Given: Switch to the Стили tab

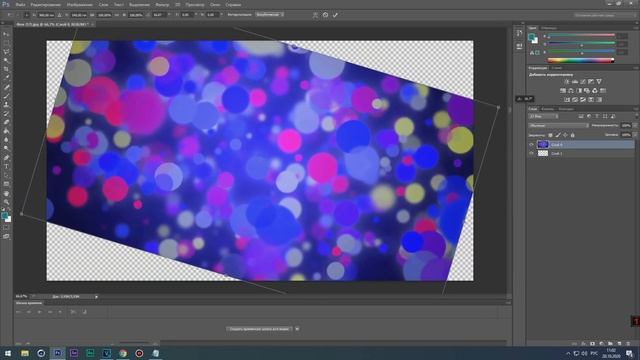Looking at the screenshot, I should (x=557, y=68).
